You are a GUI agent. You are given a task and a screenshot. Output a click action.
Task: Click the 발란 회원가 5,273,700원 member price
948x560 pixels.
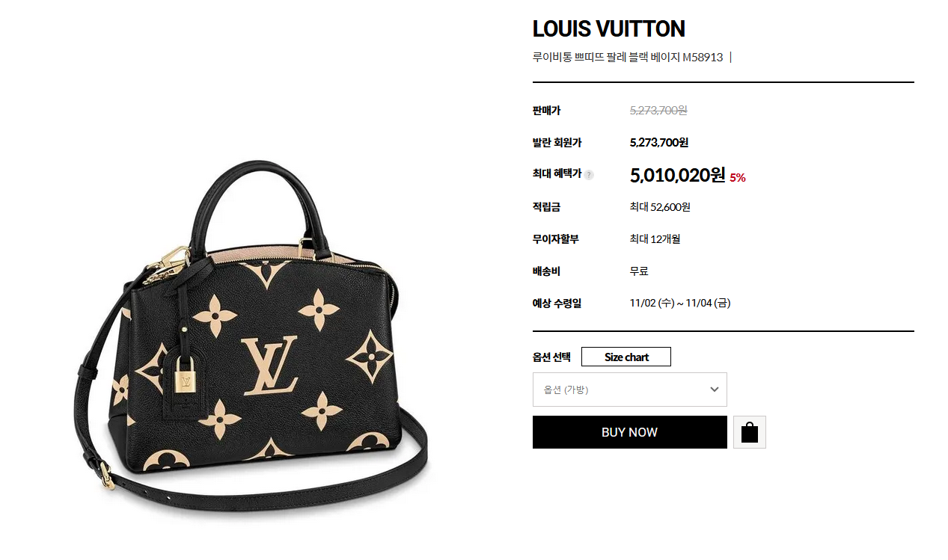point(659,142)
